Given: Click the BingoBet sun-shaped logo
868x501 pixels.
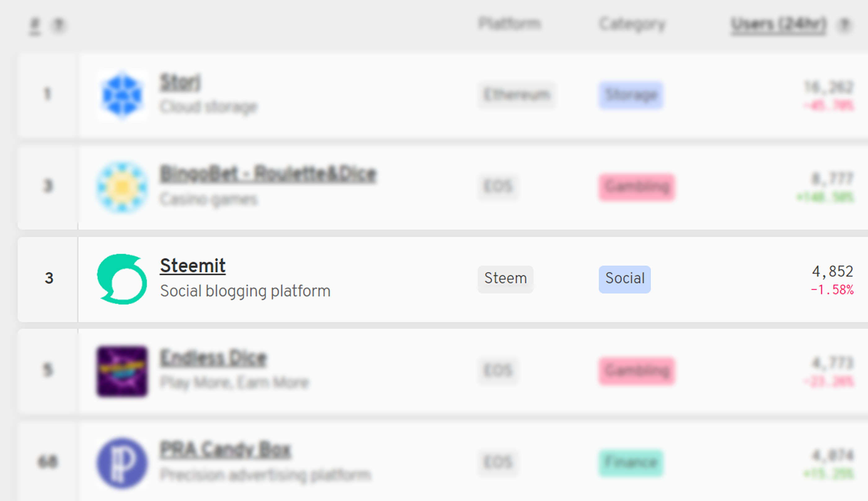Looking at the screenshot, I should point(122,187).
